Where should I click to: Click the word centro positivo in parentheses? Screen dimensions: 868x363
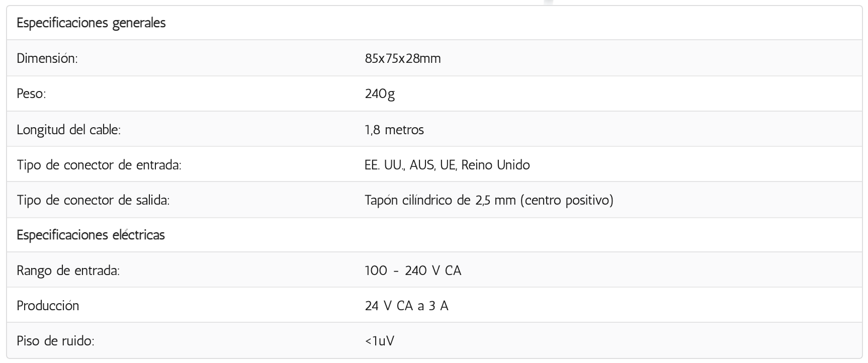[x=567, y=200]
